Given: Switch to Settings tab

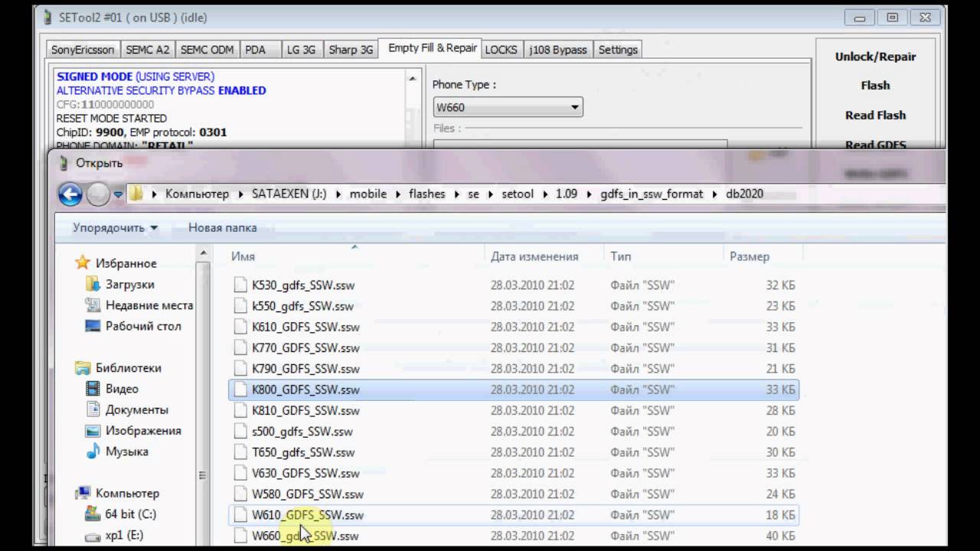Looking at the screenshot, I should pyautogui.click(x=618, y=50).
